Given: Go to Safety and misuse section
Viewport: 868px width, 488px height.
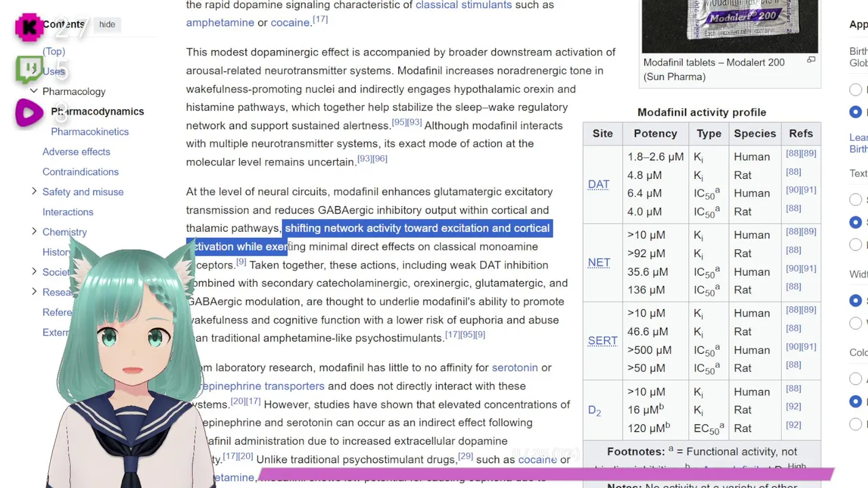Looking at the screenshot, I should [83, 192].
